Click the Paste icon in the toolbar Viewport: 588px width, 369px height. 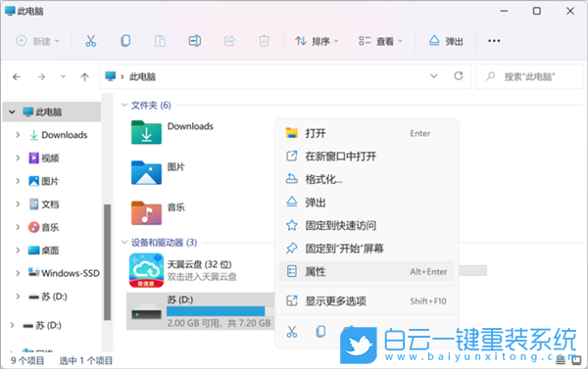click(x=160, y=40)
